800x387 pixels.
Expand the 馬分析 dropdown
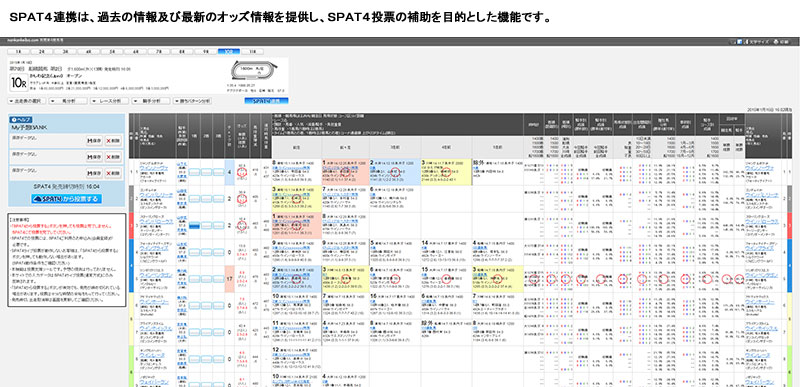[68, 101]
